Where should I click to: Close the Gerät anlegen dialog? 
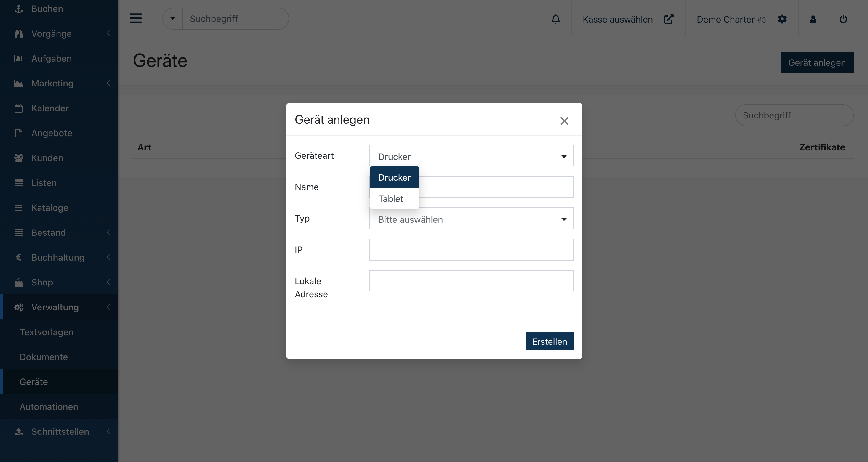coord(564,121)
